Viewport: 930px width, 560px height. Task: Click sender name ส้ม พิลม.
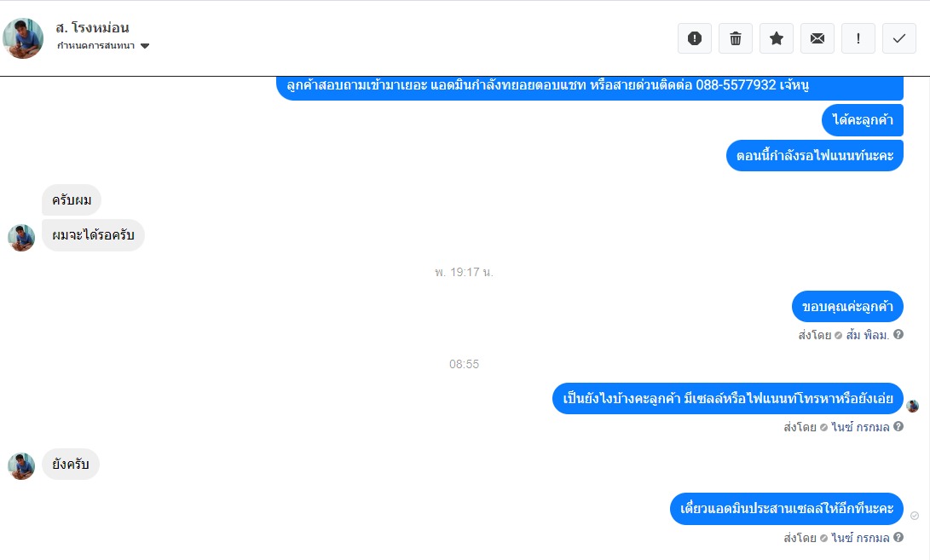tap(867, 335)
